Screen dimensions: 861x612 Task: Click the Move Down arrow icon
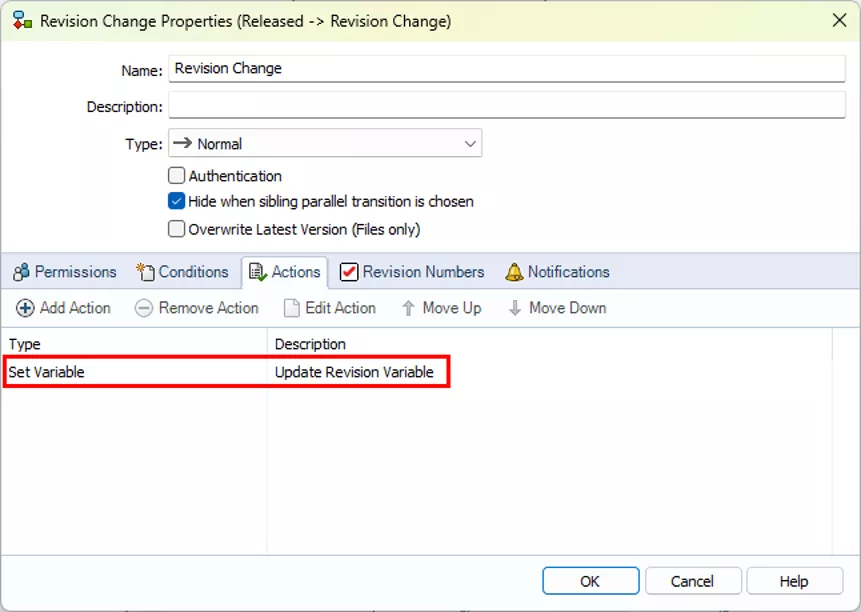(515, 308)
